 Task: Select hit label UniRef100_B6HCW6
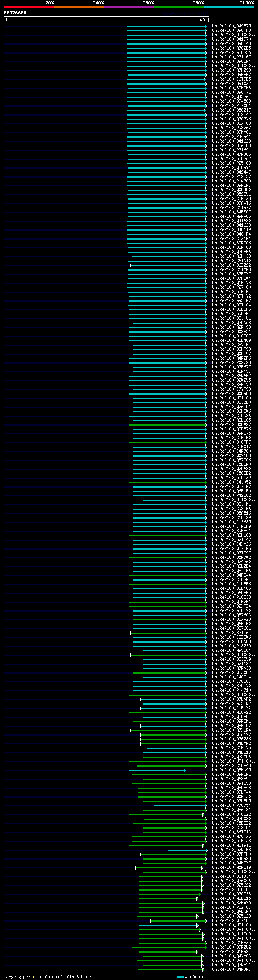click(x=231, y=411)
